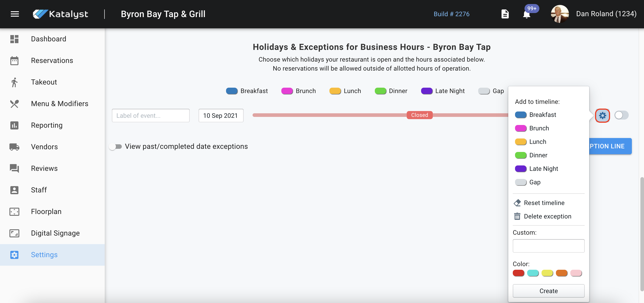This screenshot has height=303, width=644.
Task: Click the Delete exception trash icon
Action: click(x=517, y=216)
